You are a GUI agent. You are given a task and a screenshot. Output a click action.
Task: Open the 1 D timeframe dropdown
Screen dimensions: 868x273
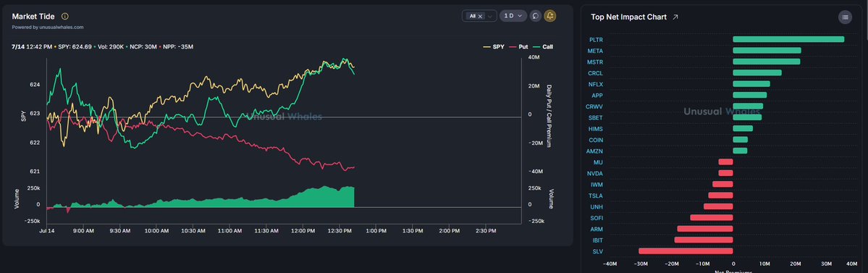pos(513,16)
